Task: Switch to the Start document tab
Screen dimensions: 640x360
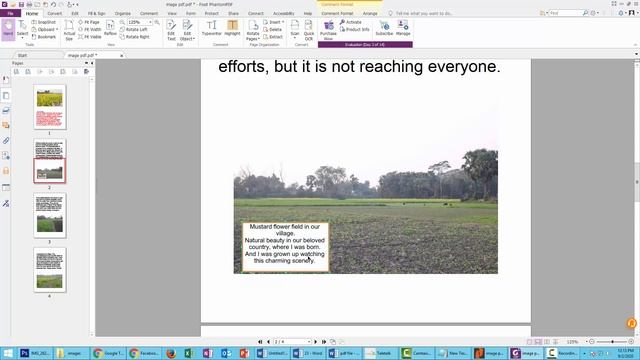Action: pyautogui.click(x=22, y=55)
